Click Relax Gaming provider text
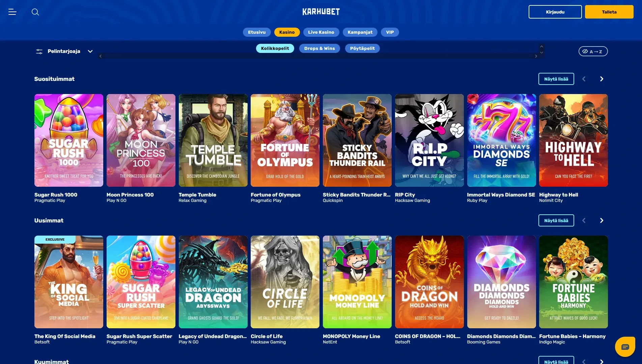642x364 pixels. (192, 201)
